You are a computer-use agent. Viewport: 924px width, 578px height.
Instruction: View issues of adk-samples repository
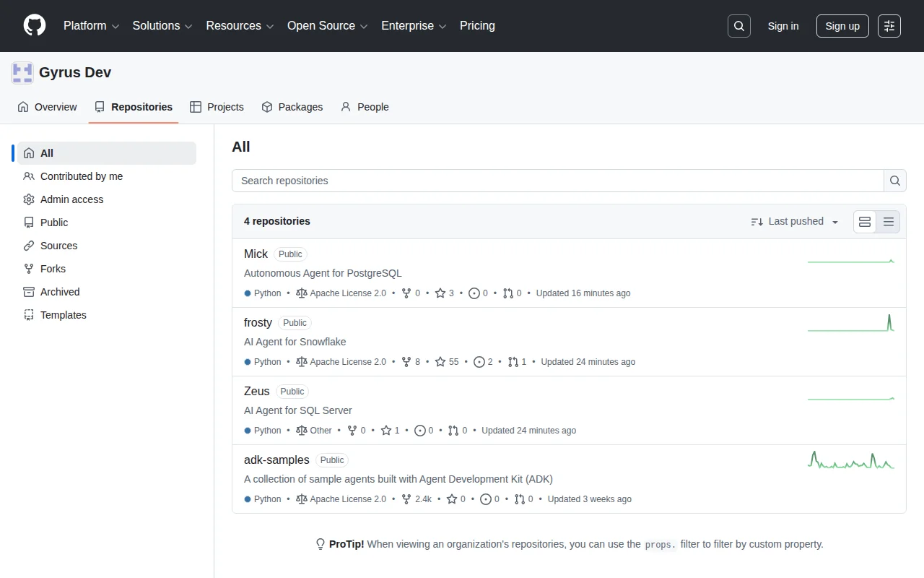(x=489, y=499)
